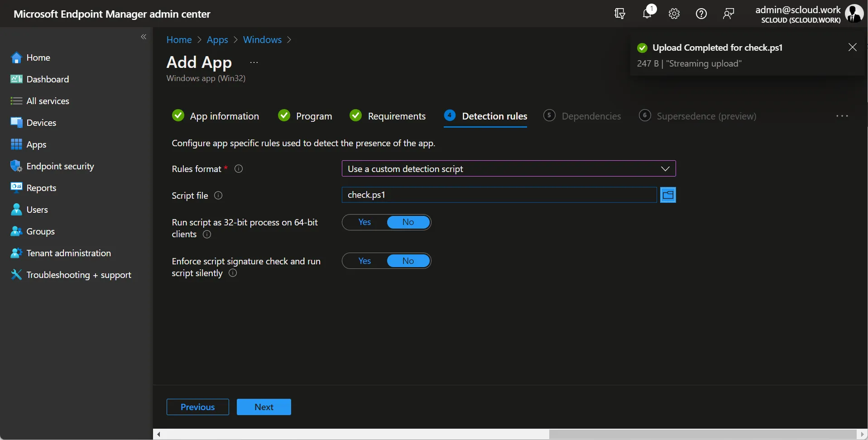This screenshot has height=440, width=868.
Task: Open the notifications bell
Action: (x=647, y=13)
